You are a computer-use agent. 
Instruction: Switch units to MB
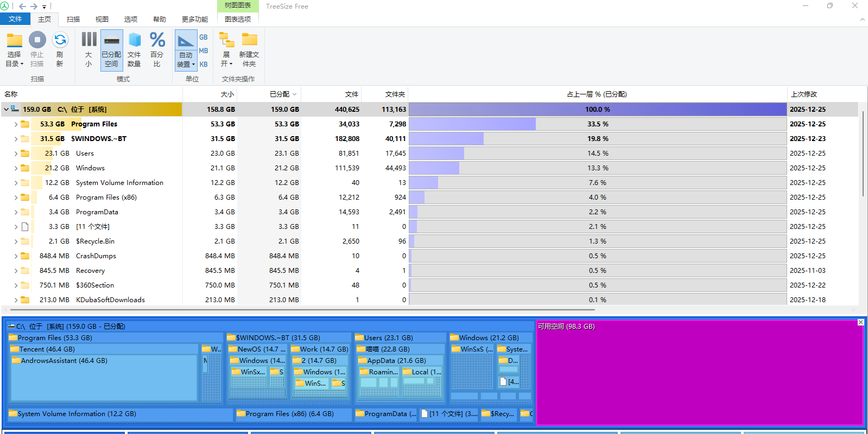[204, 51]
